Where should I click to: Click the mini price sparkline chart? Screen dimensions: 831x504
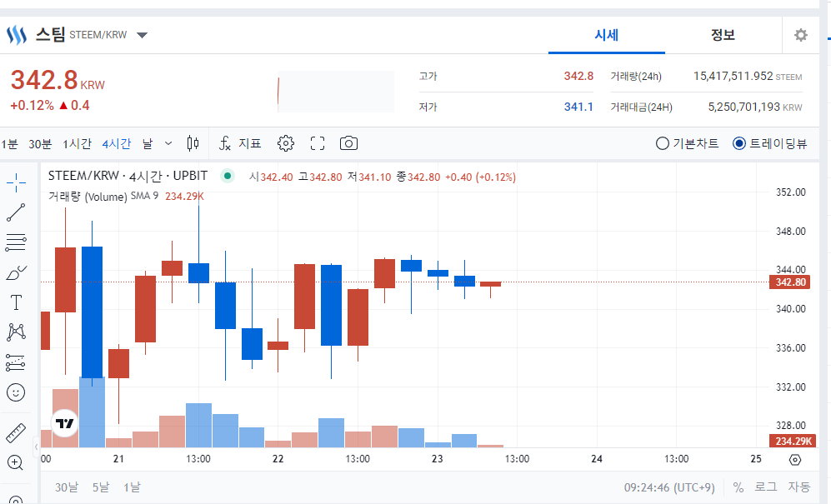point(336,92)
